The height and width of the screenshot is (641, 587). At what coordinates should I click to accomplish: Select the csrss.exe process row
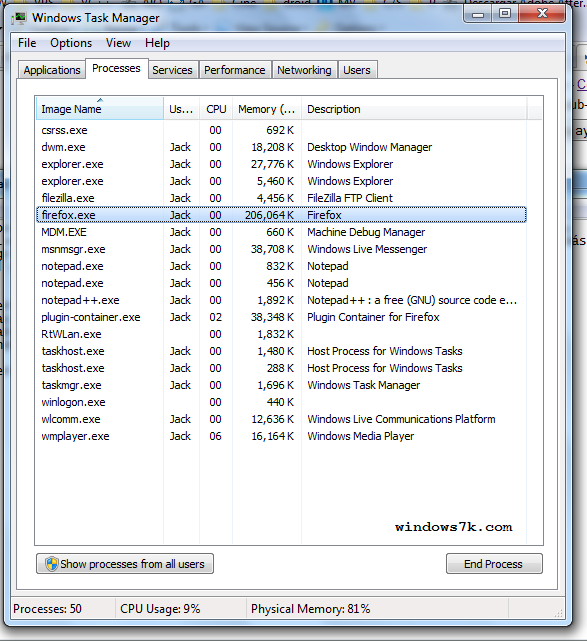[281, 130]
